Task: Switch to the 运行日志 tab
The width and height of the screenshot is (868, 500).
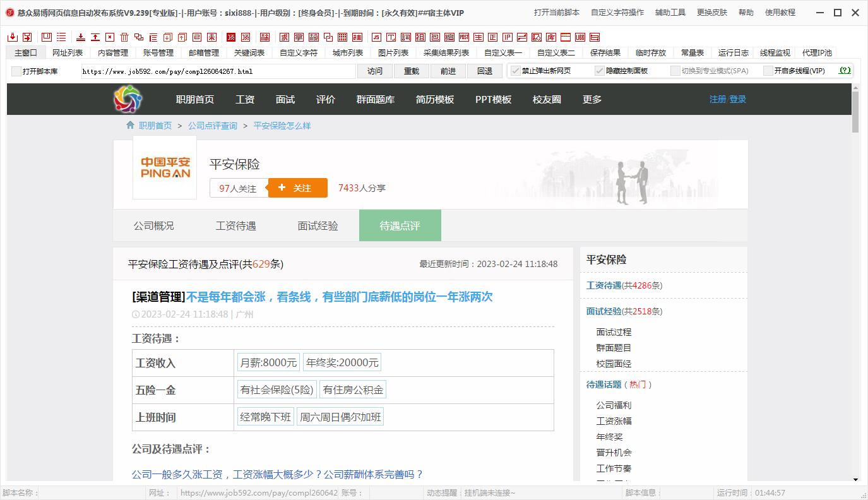Action: [734, 53]
